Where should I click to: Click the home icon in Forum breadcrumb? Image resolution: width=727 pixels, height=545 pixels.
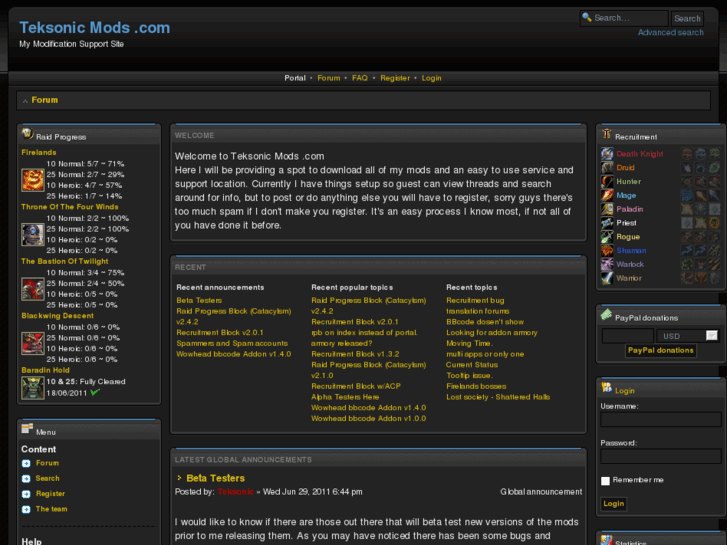click(x=26, y=101)
